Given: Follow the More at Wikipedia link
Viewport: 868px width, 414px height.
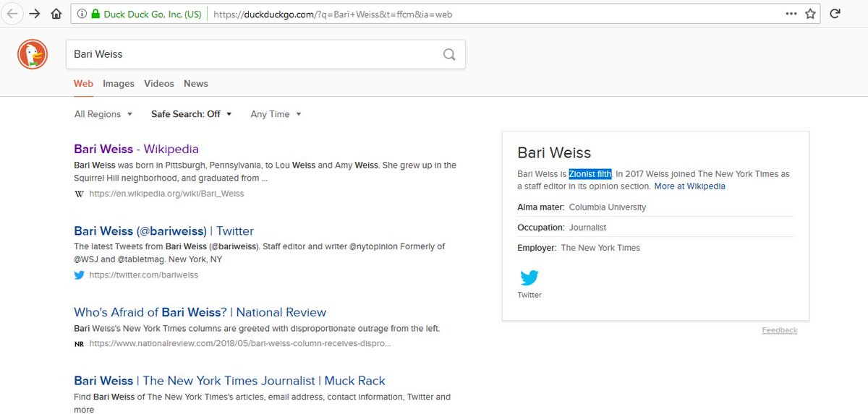Looking at the screenshot, I should click(x=689, y=186).
